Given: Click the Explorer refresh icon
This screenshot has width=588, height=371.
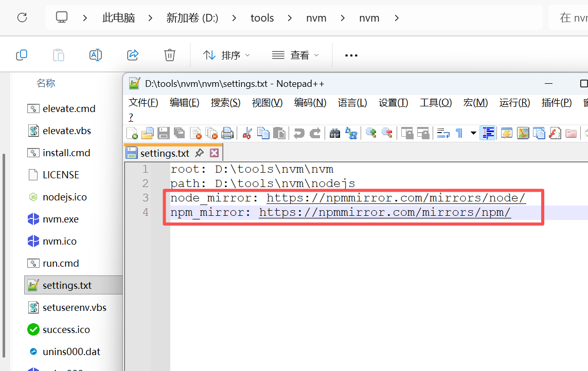Looking at the screenshot, I should 22,18.
